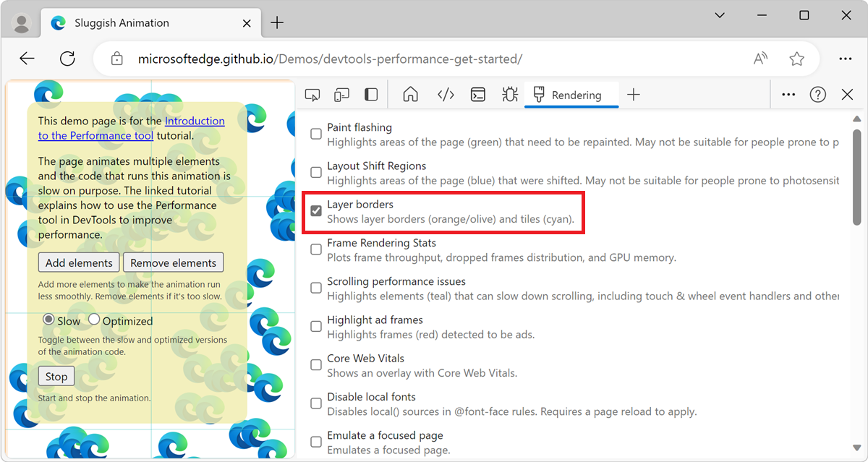Open the browser tab search chevron
Image resolution: width=868 pixels, height=462 pixels.
(x=720, y=15)
